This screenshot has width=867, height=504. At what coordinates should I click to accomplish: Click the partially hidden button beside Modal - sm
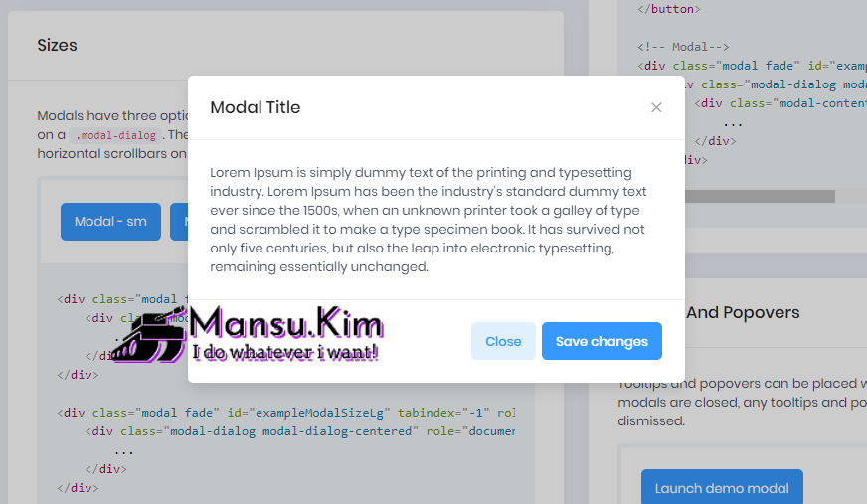tap(179, 221)
